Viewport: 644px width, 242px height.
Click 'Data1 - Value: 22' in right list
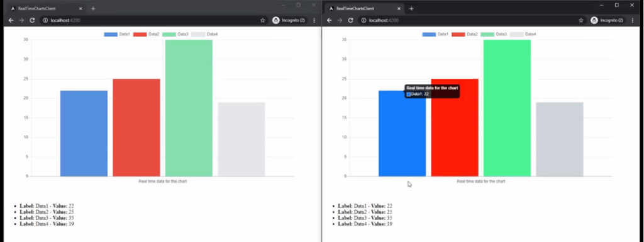(x=373, y=206)
